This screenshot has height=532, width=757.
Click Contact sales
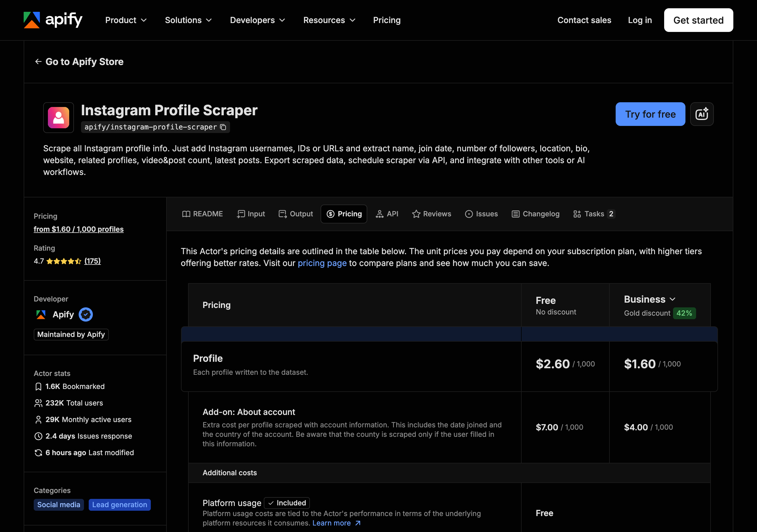pyautogui.click(x=584, y=20)
